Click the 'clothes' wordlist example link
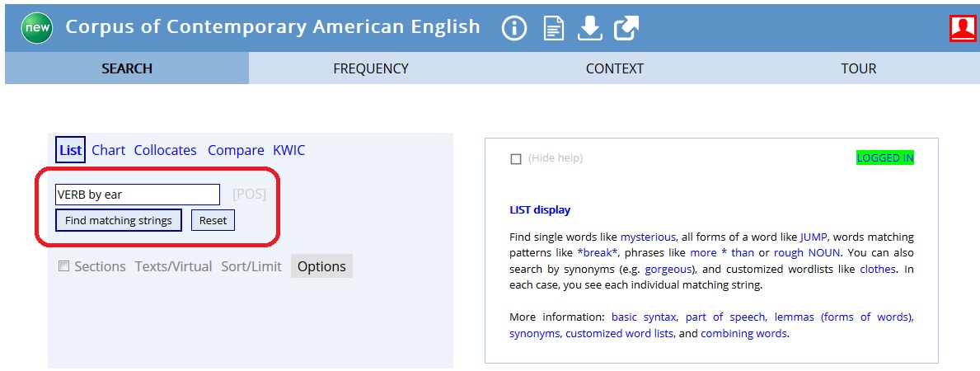Viewport: 980px width, 371px height. (877, 270)
